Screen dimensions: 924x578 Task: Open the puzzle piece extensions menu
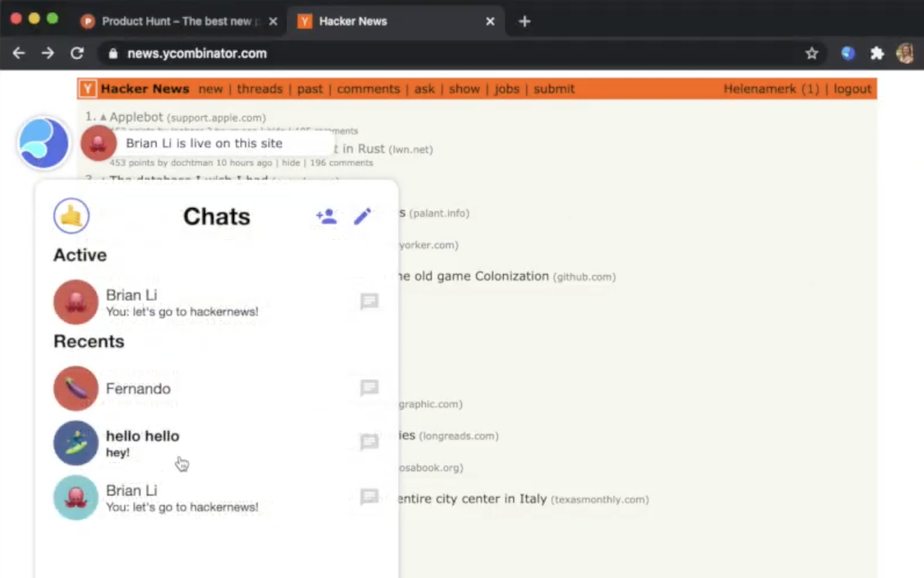click(877, 53)
